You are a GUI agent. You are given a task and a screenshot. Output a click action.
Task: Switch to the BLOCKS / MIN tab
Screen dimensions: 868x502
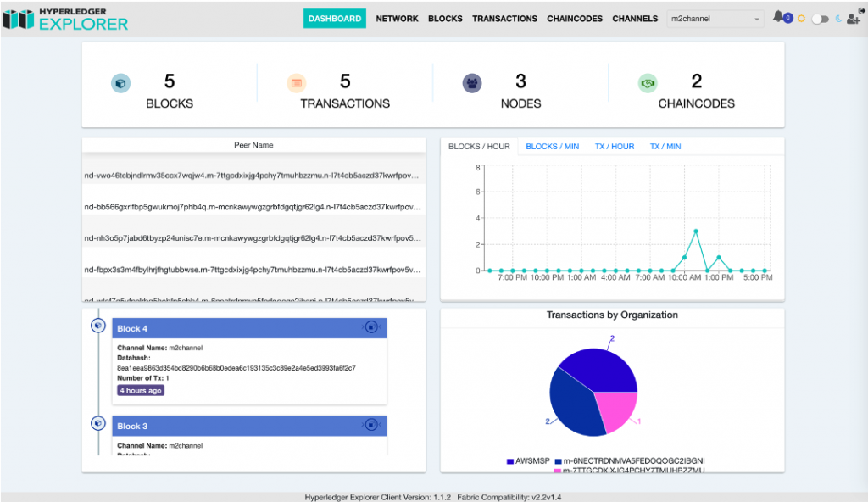point(552,147)
